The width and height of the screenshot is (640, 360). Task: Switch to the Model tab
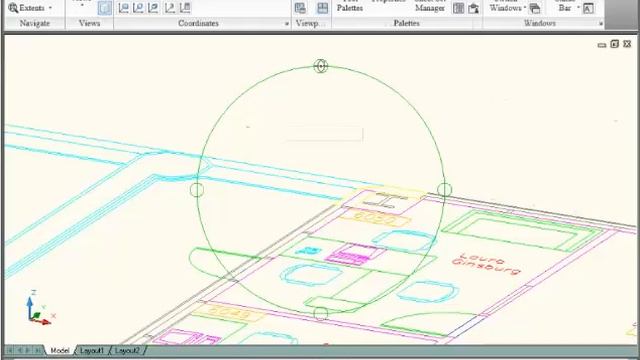click(x=60, y=351)
